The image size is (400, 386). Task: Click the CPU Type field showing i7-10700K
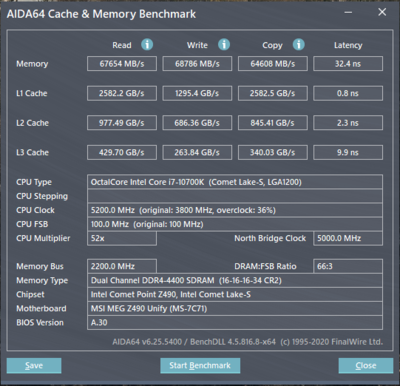pos(235,182)
